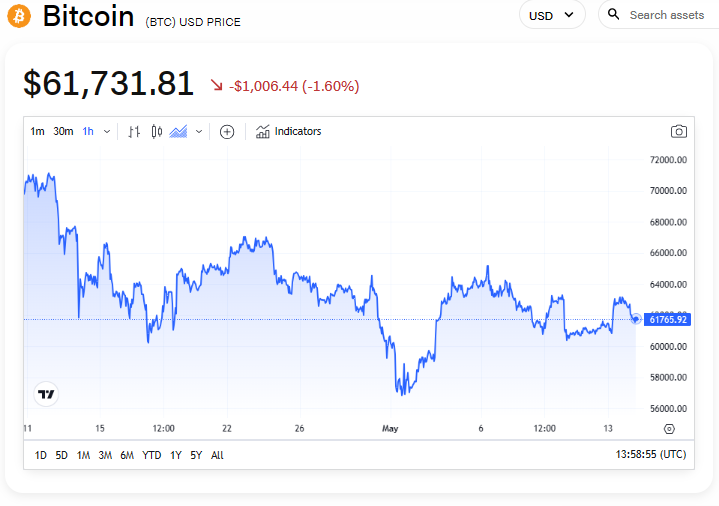Select the 1h interval
719x506 pixels.
coord(89,131)
